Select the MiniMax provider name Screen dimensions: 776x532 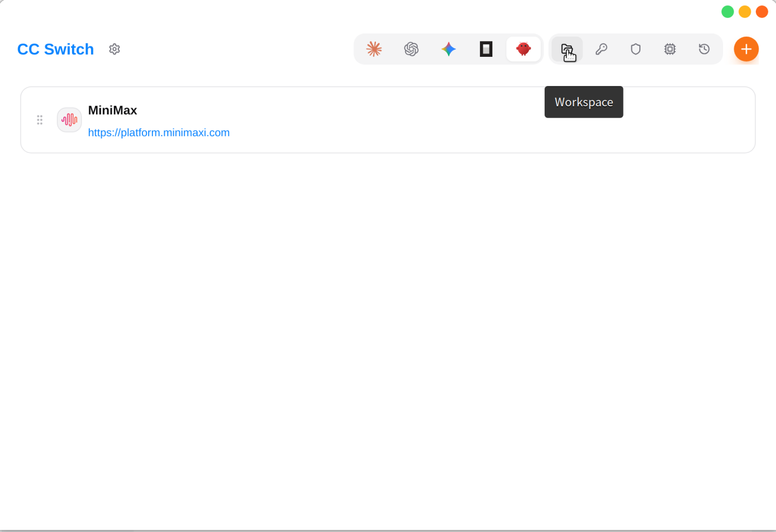coord(113,110)
